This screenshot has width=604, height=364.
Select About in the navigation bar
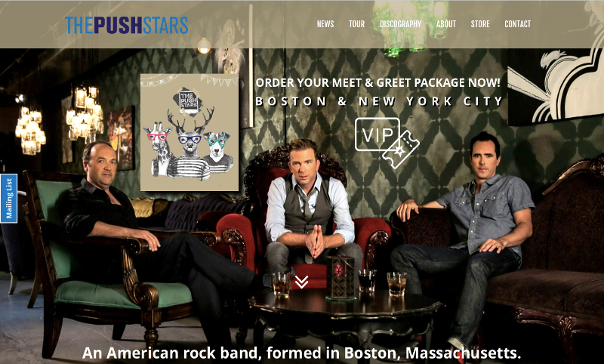(x=445, y=24)
